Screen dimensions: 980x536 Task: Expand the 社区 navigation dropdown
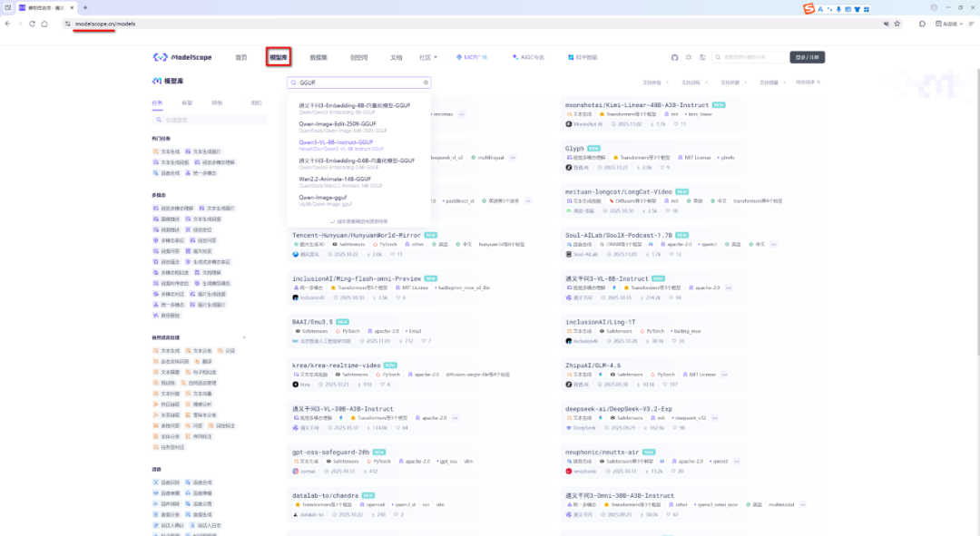coord(428,57)
